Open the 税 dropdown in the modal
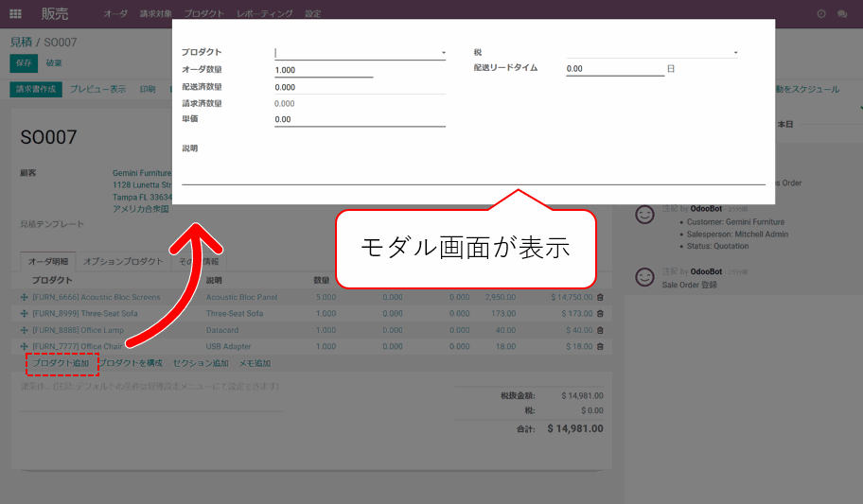 735,53
